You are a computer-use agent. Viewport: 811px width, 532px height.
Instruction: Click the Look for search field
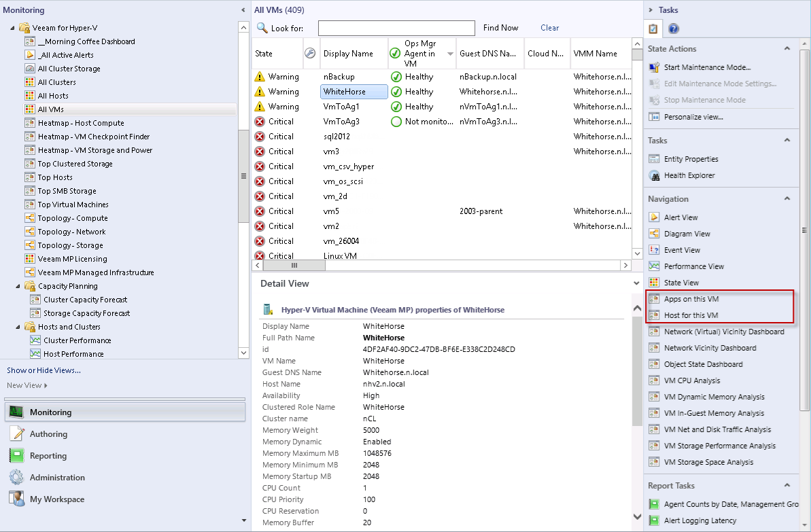396,28
